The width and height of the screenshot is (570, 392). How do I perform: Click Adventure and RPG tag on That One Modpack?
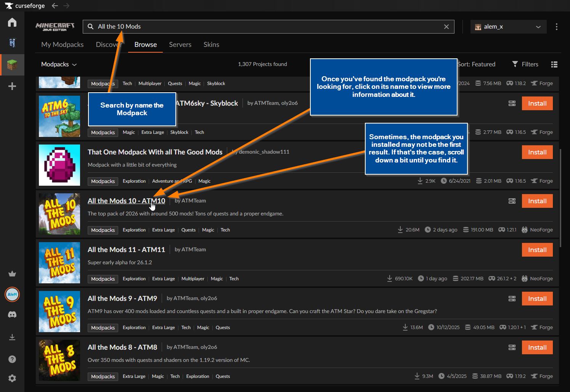[x=172, y=181]
